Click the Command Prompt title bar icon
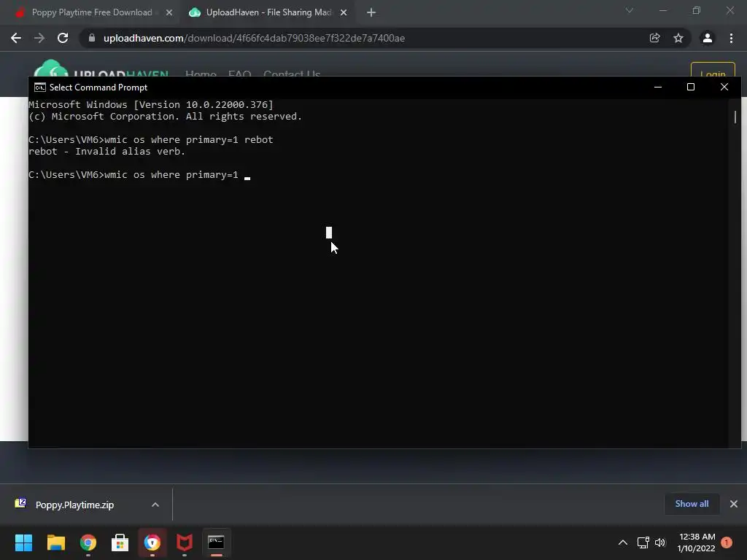 click(40, 87)
